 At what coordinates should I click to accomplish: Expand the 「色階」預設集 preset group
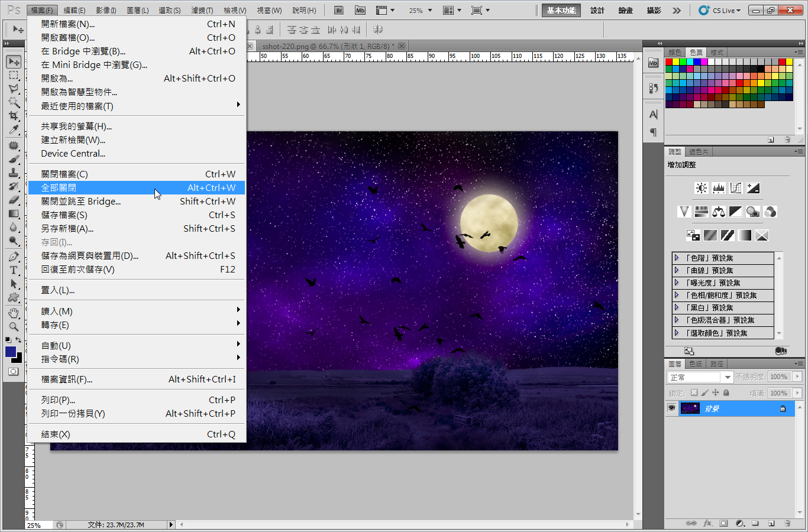pos(677,258)
